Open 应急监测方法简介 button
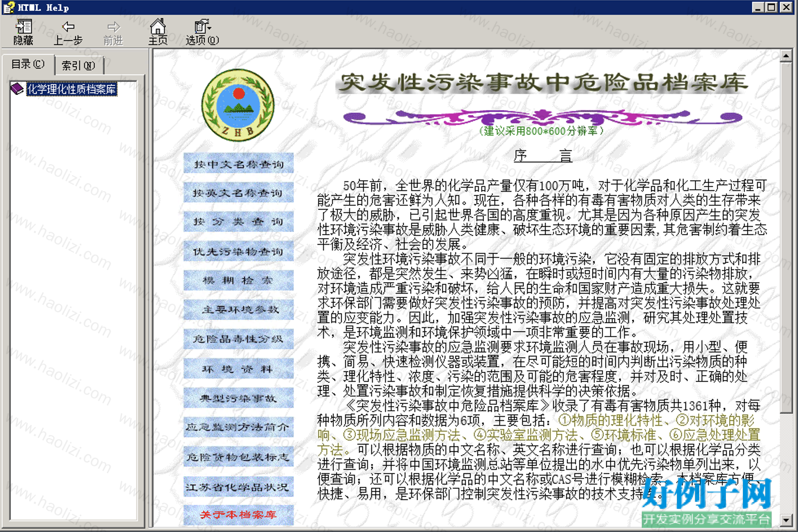The image size is (798, 532). pos(239,428)
